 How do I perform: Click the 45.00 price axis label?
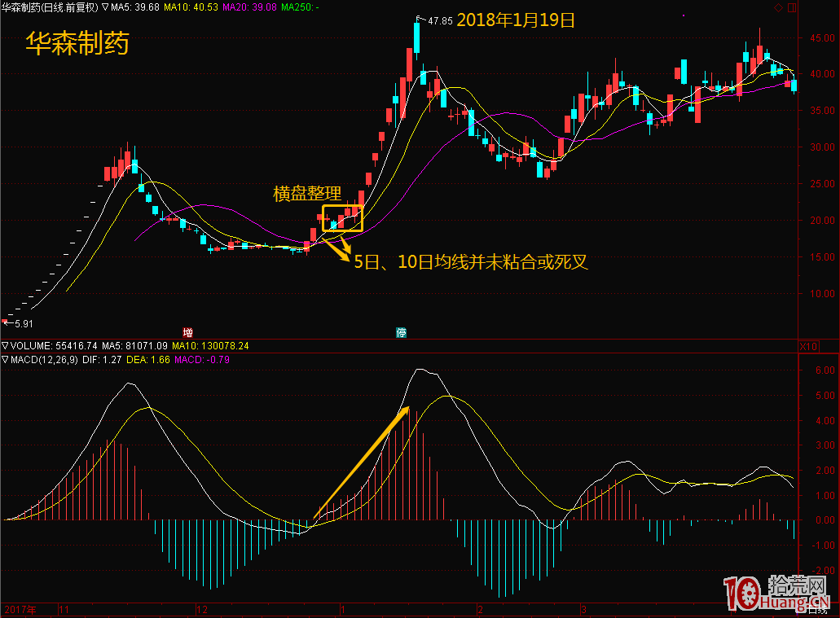[x=822, y=38]
